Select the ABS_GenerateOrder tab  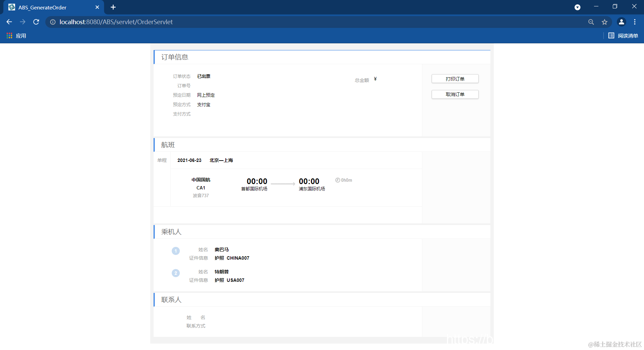click(54, 7)
